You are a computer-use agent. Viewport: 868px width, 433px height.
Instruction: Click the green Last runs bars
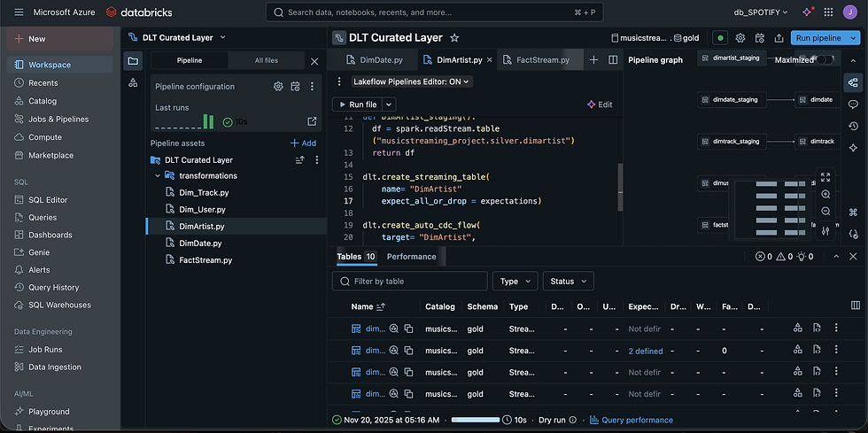pyautogui.click(x=208, y=121)
